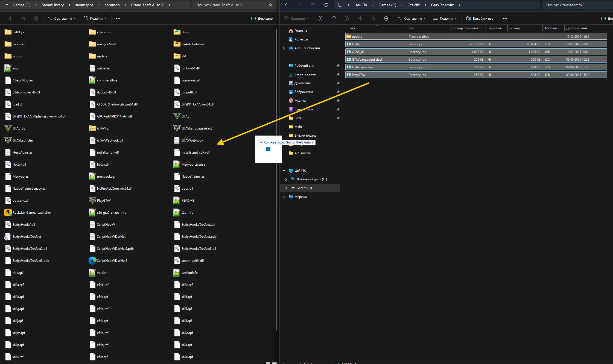Select the ScriptHookVDotNet3 Edge-icon file
This screenshot has width=613, height=364.
point(92,260)
